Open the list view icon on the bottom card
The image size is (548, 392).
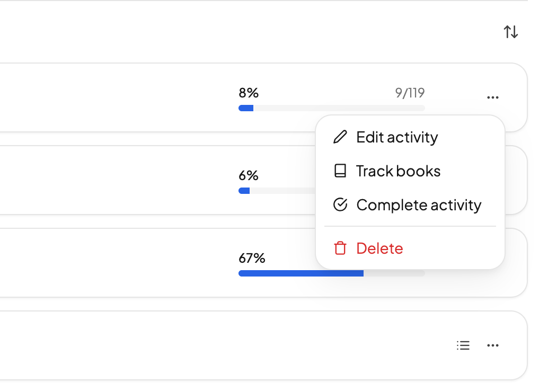pos(463,345)
